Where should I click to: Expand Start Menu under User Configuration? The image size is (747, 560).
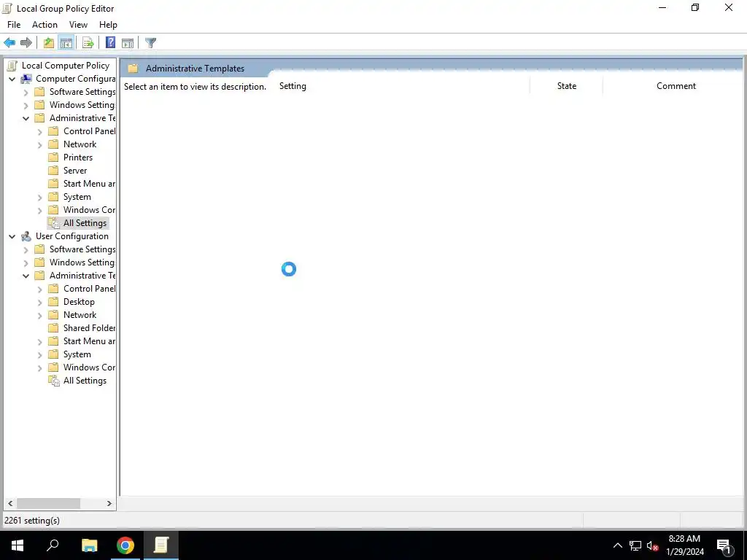[40, 341]
